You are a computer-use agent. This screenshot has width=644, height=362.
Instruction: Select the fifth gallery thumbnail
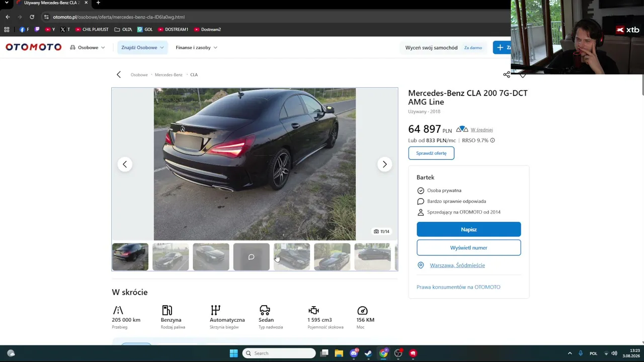pyautogui.click(x=292, y=257)
